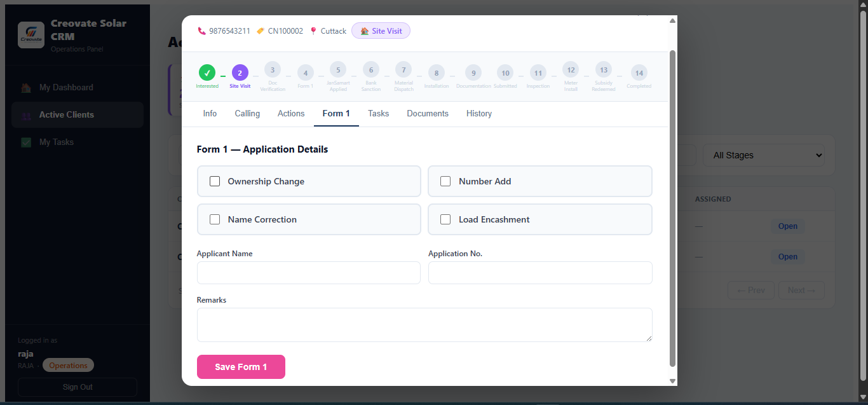This screenshot has width=868, height=405.
Task: Select stage 10 Submitted circle
Action: click(505, 72)
